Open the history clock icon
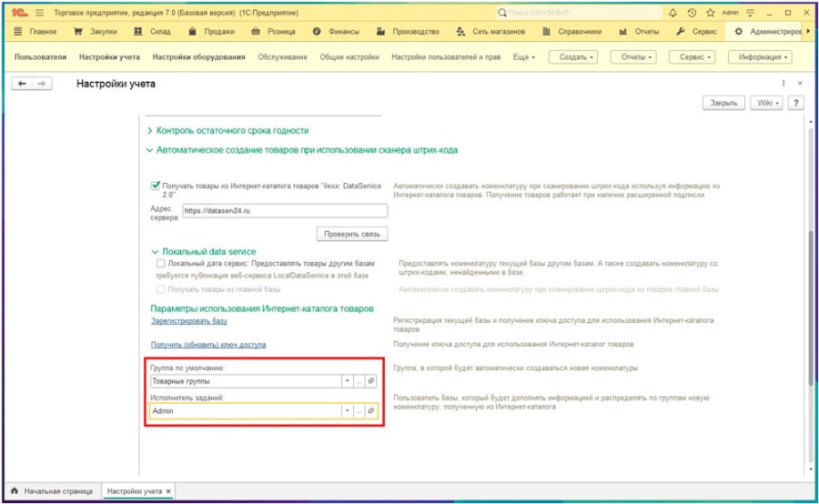 pos(692,13)
